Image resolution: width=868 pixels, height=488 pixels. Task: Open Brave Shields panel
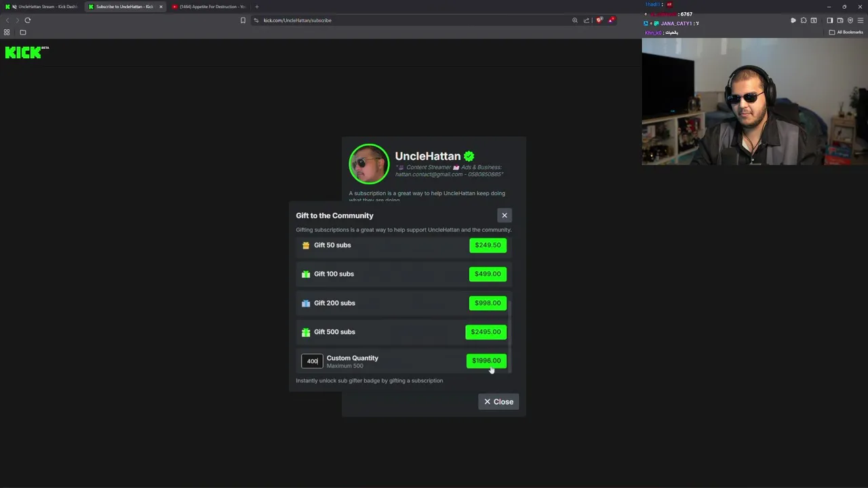pos(599,20)
